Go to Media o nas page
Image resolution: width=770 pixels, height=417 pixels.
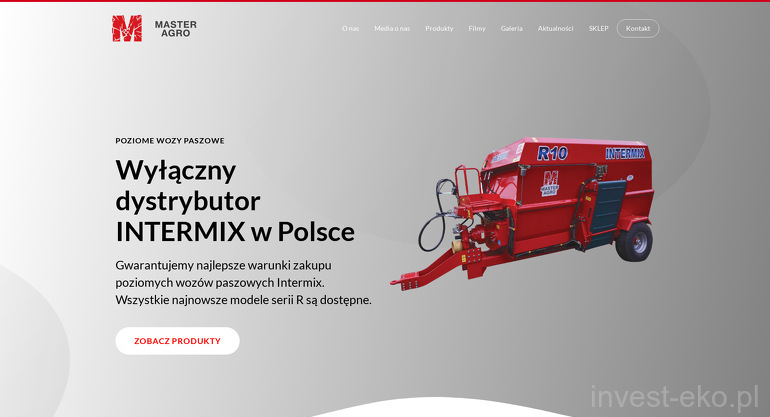click(392, 28)
